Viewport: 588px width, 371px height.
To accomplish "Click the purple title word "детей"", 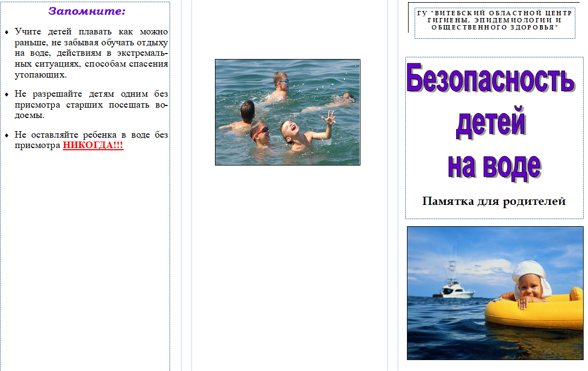I will pos(491,122).
